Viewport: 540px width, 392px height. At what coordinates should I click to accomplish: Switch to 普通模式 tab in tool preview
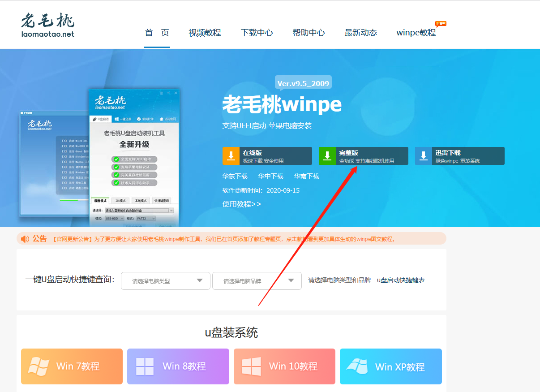click(x=100, y=201)
